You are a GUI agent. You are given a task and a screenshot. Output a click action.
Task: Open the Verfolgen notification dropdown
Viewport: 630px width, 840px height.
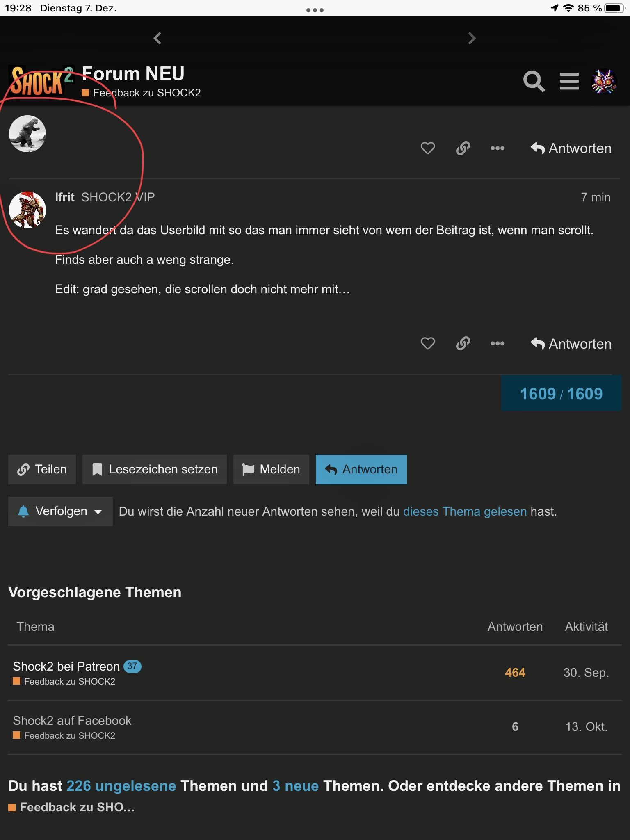pyautogui.click(x=60, y=511)
